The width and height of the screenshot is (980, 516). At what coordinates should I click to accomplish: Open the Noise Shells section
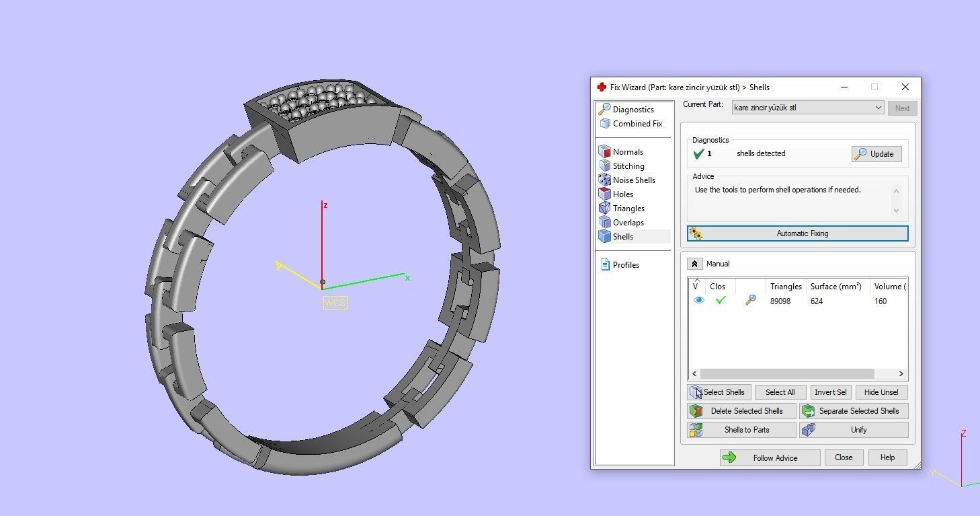coord(632,180)
